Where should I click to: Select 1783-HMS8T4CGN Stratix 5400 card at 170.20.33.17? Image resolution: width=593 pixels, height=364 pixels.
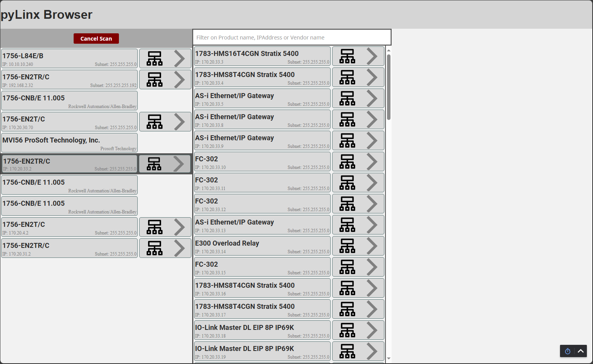(x=262, y=309)
